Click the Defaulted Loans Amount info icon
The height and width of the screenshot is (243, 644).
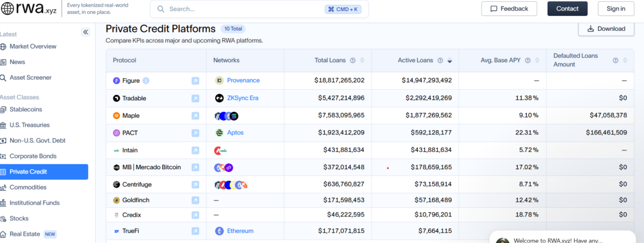(615, 61)
